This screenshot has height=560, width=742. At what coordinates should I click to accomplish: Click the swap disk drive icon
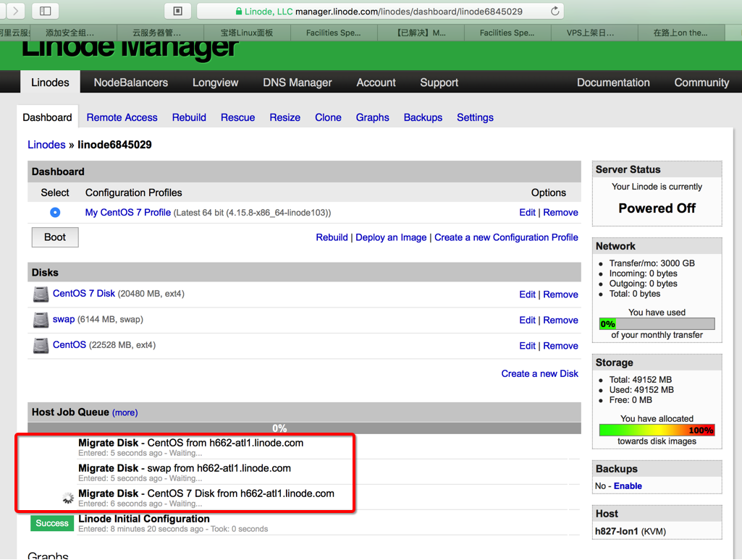[41, 320]
